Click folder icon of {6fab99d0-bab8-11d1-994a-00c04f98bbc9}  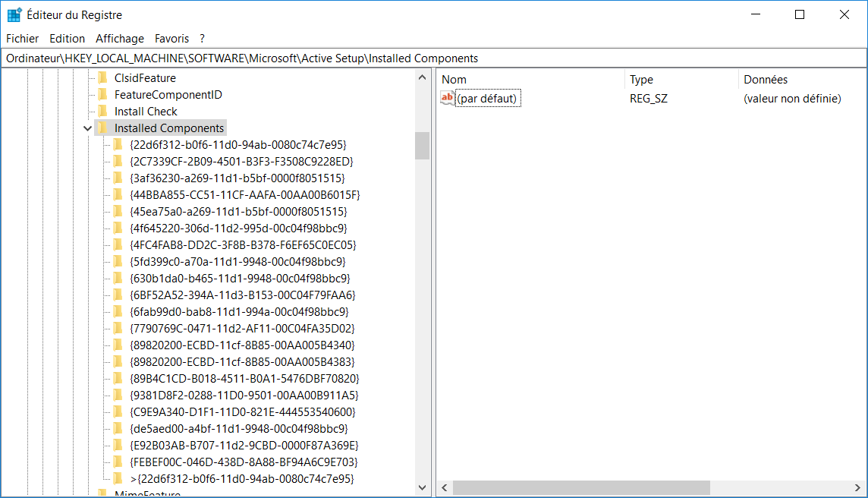pos(118,311)
